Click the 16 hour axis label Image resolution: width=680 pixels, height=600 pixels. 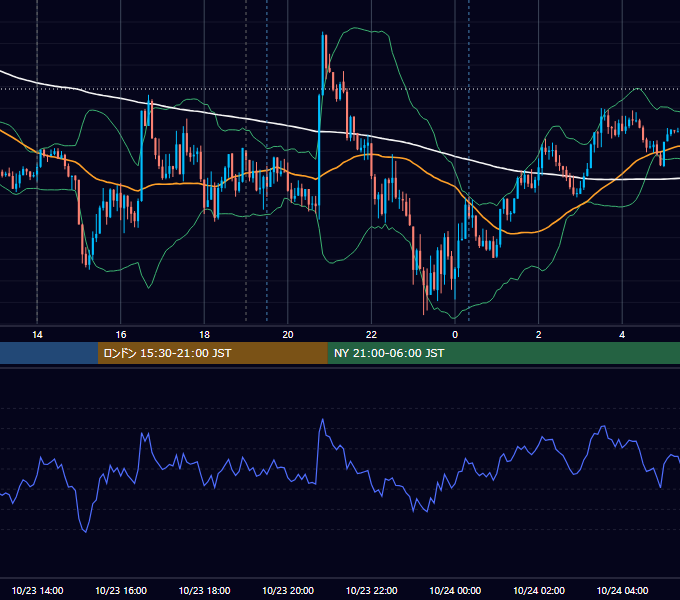click(x=121, y=335)
